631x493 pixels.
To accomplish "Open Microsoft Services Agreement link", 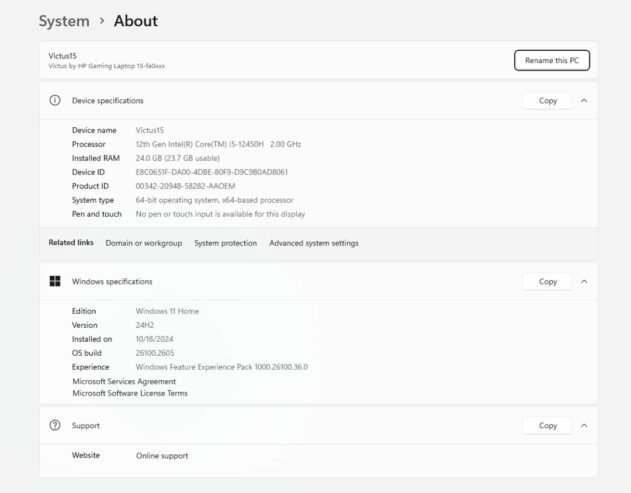I will click(124, 381).
